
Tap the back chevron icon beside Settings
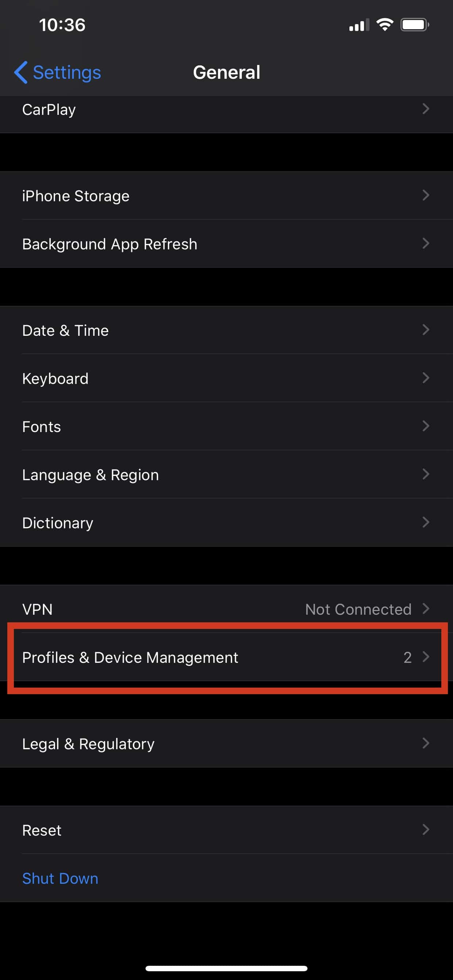pyautogui.click(x=21, y=72)
